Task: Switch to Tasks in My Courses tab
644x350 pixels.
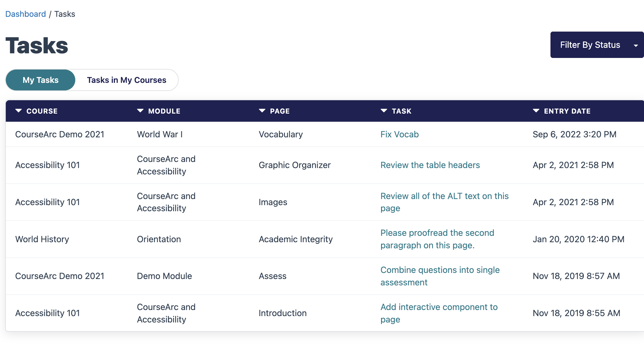Action: pyautogui.click(x=127, y=80)
